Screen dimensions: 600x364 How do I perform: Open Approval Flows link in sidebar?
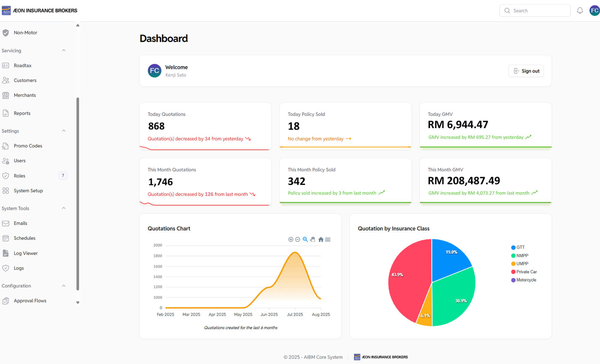[30, 301]
